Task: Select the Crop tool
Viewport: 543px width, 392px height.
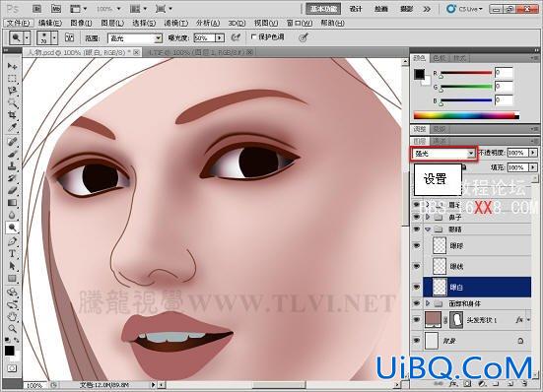Action: [12, 115]
